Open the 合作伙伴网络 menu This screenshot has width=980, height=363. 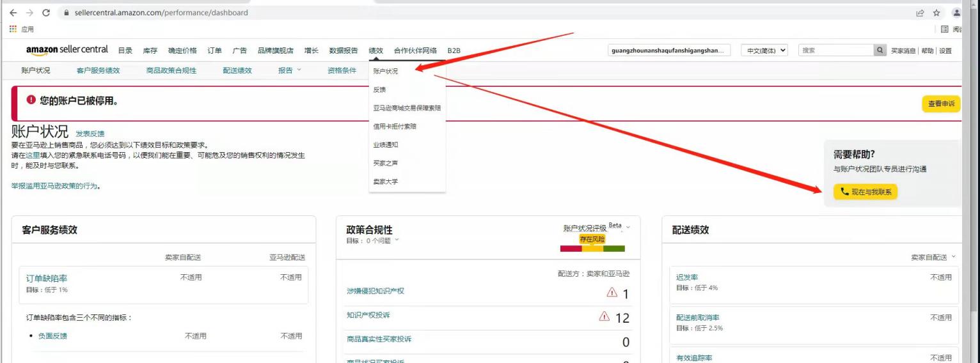[x=415, y=50]
